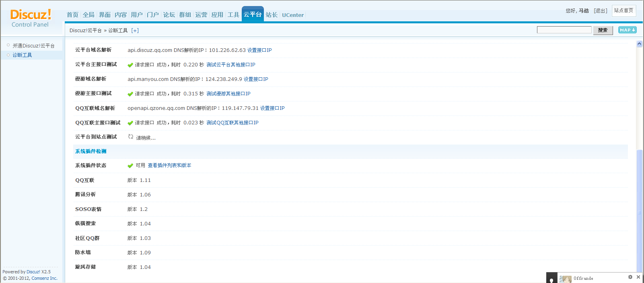Click the scrollbar up arrow
Image resolution: width=644 pixels, height=283 pixels.
click(x=639, y=44)
